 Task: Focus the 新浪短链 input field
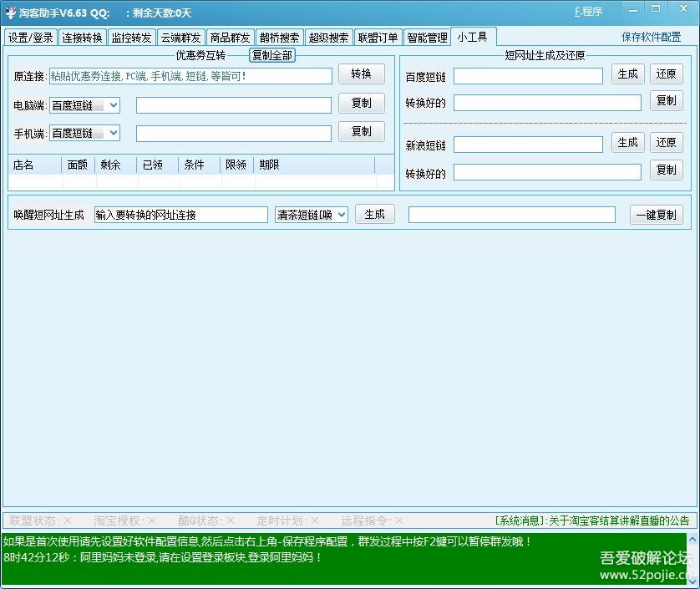click(528, 145)
